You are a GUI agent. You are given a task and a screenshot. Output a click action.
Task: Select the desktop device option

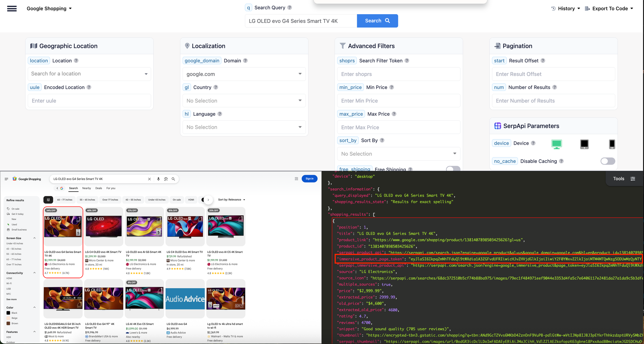coord(556,144)
